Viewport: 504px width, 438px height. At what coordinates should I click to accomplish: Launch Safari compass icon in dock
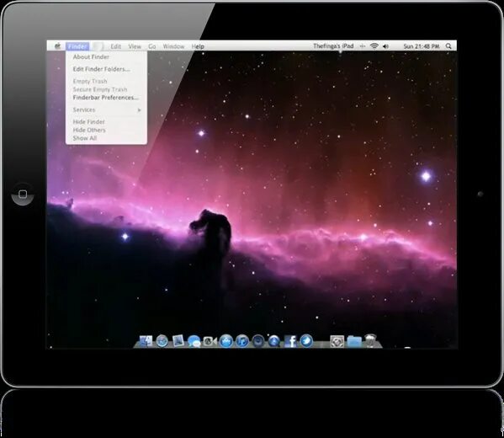coord(162,341)
